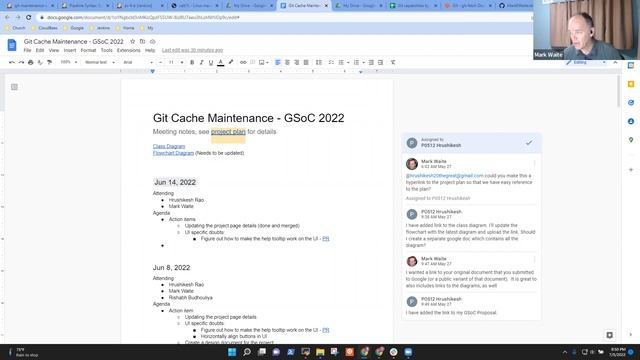Toggle underline formatting
The height and width of the screenshot is (360, 640).
point(211,62)
